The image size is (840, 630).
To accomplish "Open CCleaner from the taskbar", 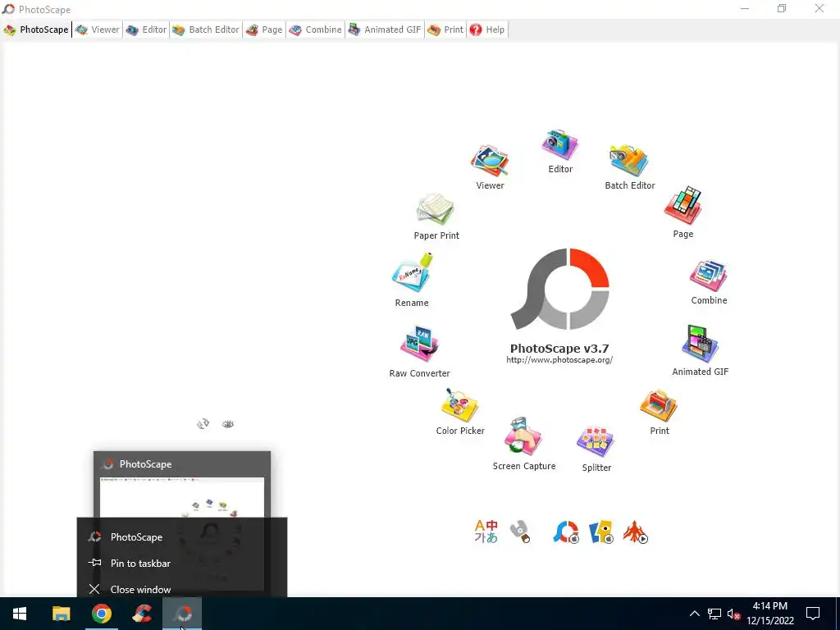I will pos(142,614).
